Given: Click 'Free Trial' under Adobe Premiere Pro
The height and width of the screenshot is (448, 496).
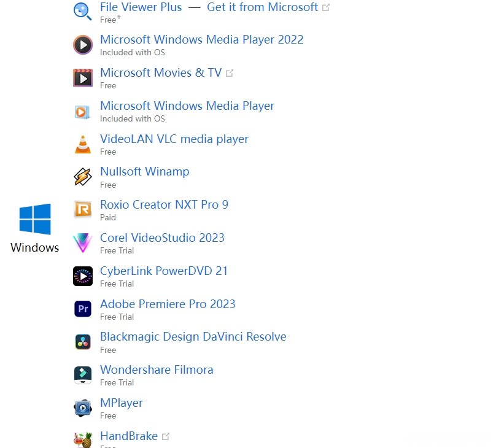Looking at the screenshot, I should pos(117,317).
